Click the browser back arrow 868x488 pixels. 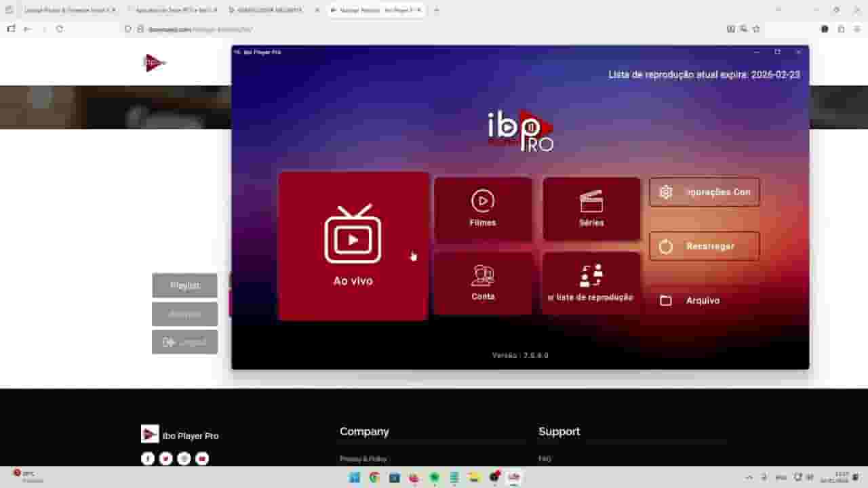click(x=27, y=29)
